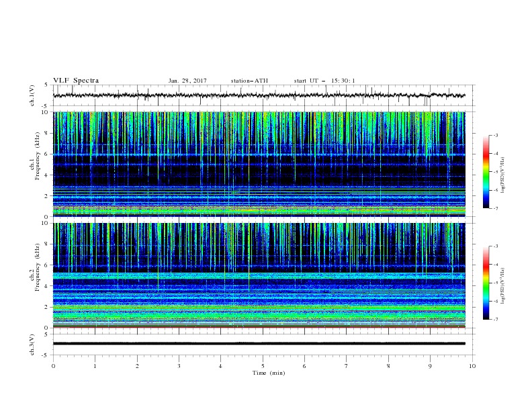Click the "VLF Spectra" plot title
The width and height of the screenshot is (532, 411).
tap(76, 81)
